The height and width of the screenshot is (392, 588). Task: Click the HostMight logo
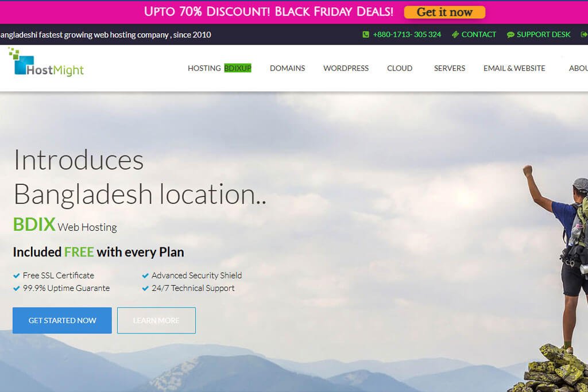coord(46,62)
